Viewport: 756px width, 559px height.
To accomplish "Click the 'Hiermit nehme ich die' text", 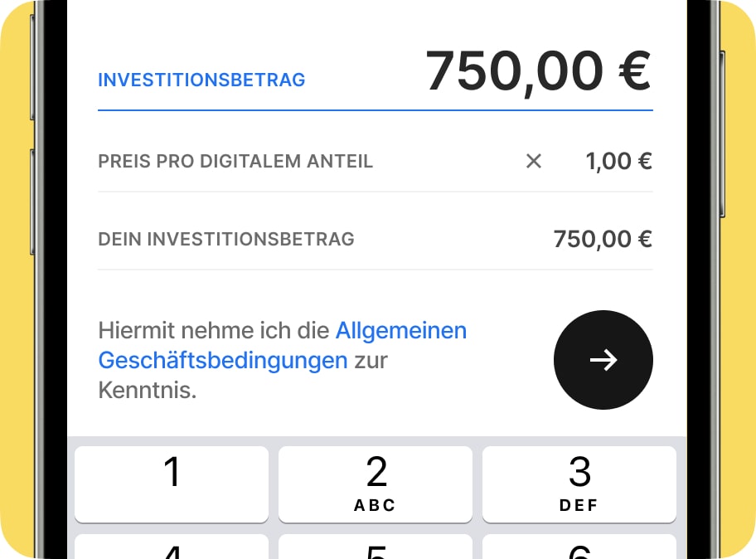I will [x=214, y=331].
